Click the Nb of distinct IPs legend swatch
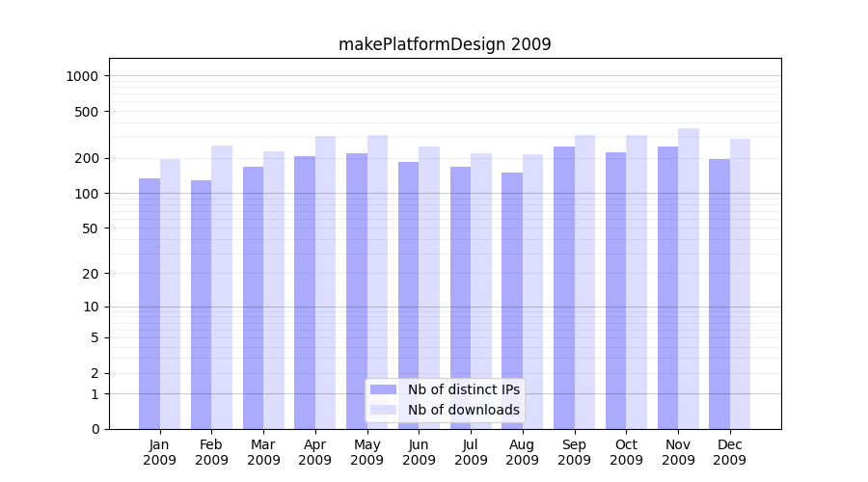The height and width of the screenshot is (482, 868). pyautogui.click(x=383, y=389)
